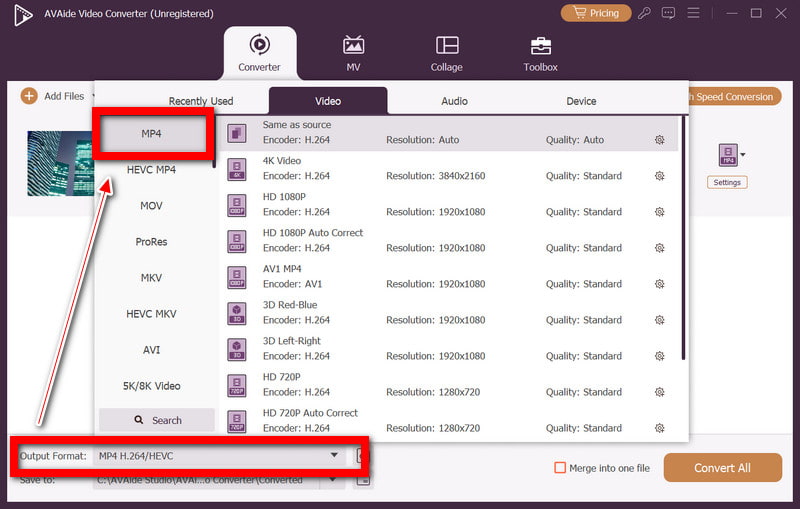
Task: Select AV1 MP4 preset
Action: click(x=449, y=276)
